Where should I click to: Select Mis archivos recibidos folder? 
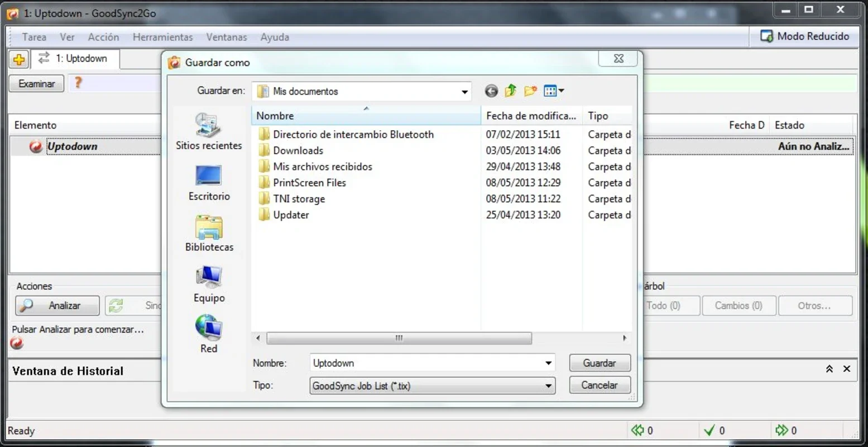323,167
